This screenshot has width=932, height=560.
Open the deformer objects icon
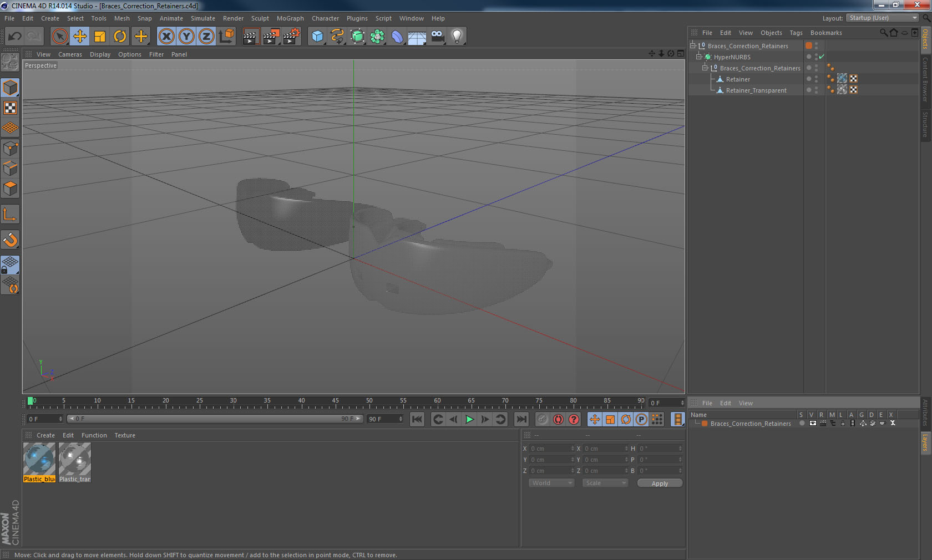pos(398,37)
